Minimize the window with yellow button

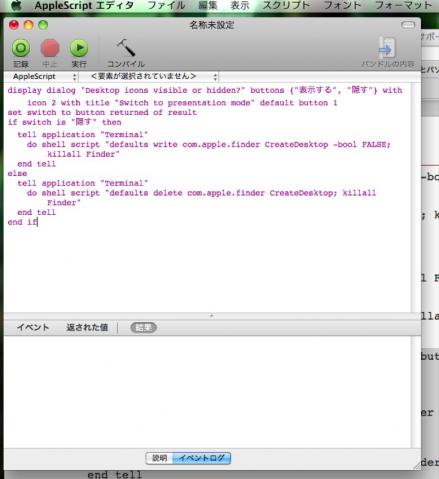(29, 25)
